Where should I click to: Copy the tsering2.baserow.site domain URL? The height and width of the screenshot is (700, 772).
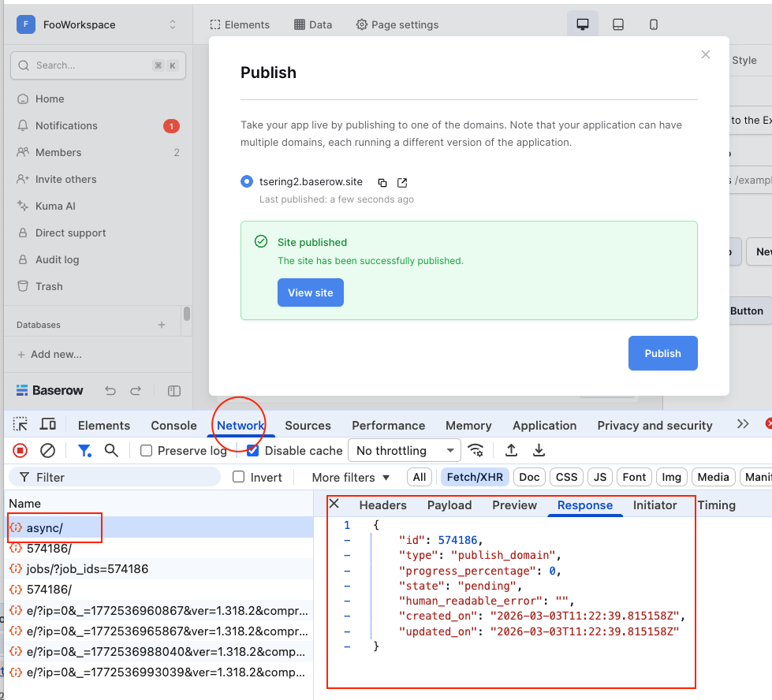(x=382, y=182)
